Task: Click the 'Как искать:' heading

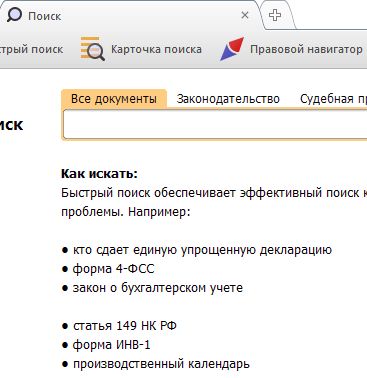Action: tap(99, 174)
